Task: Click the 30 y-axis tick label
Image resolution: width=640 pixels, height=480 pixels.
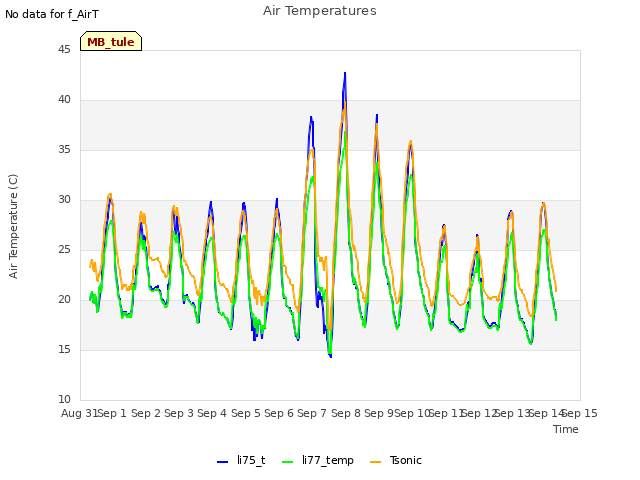Action: click(64, 200)
